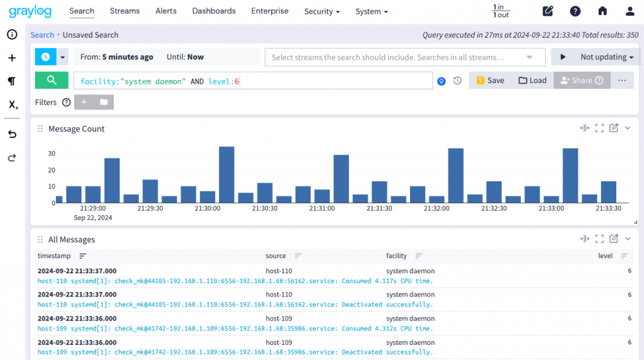Screen dimensions: 644x360
Task: Click the Message Count widget resize handle
Action: tap(635, 222)
